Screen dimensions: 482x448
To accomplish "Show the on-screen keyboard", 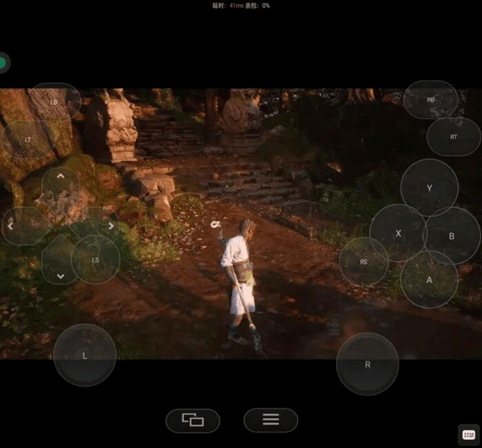I will (x=468, y=434).
